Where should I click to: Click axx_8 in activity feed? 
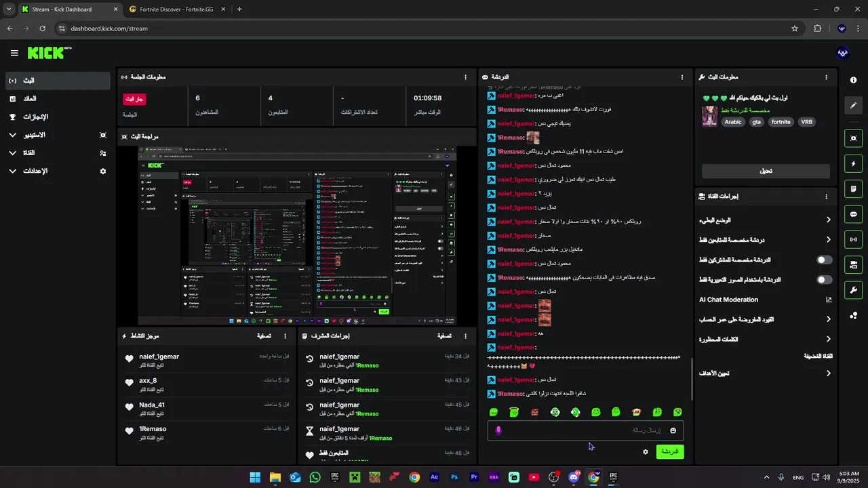tap(148, 381)
